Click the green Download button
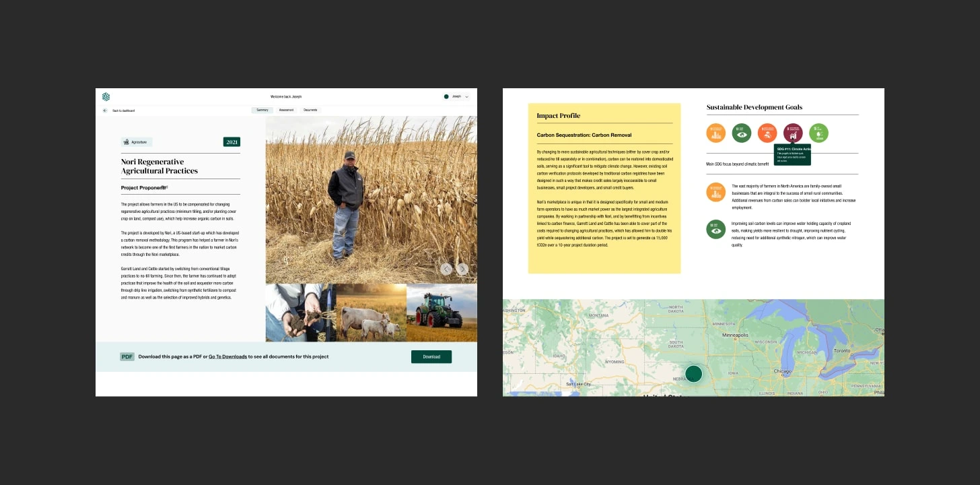This screenshot has height=485, width=980. (431, 357)
